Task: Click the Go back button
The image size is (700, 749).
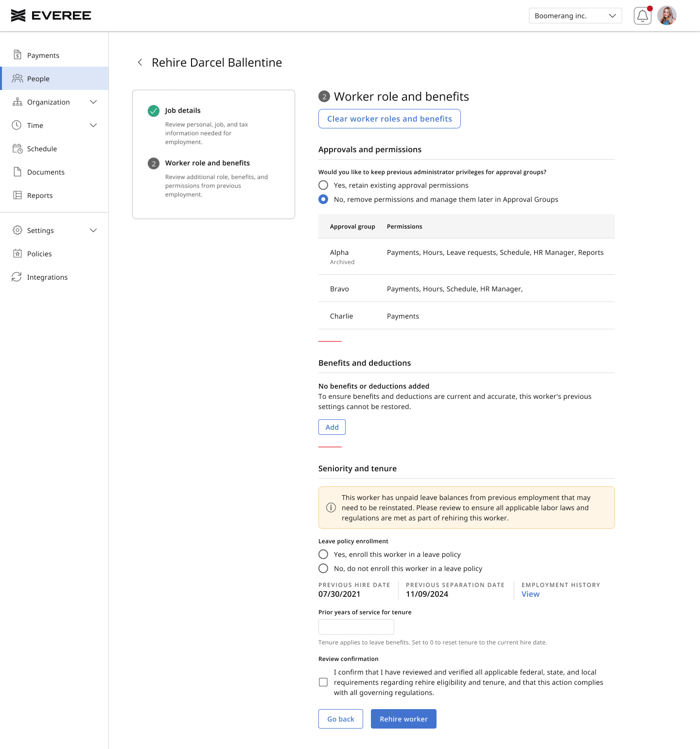Action: click(341, 719)
